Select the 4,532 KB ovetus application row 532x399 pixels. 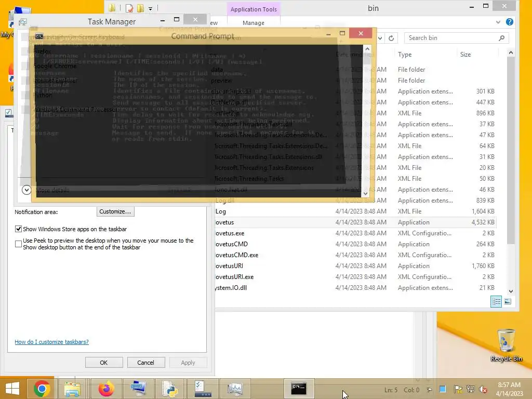[x=355, y=222]
